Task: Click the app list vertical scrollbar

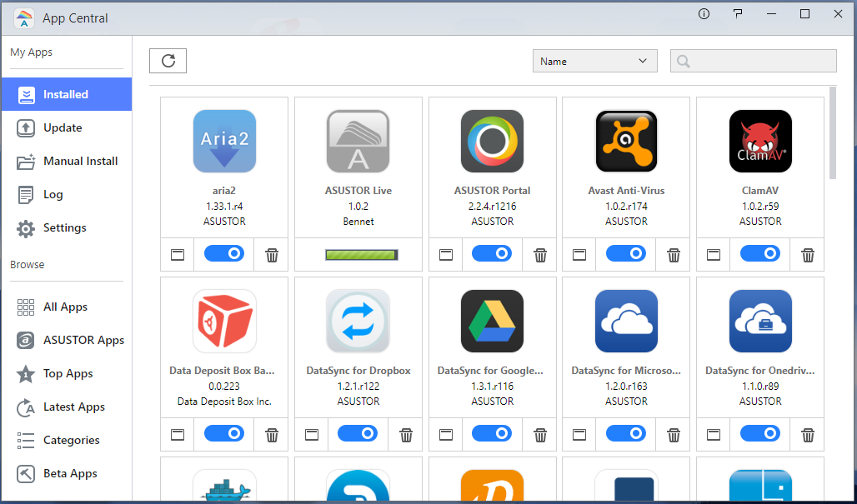Action: pyautogui.click(x=832, y=132)
